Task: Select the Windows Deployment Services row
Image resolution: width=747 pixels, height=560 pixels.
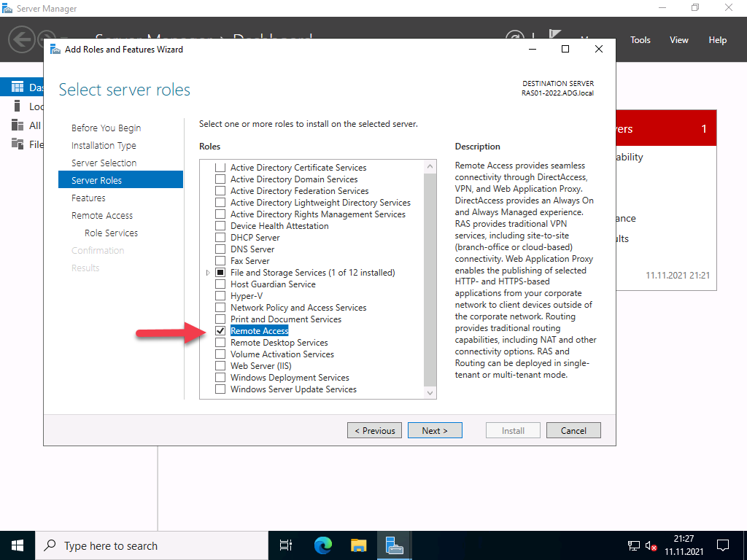Action: point(290,377)
